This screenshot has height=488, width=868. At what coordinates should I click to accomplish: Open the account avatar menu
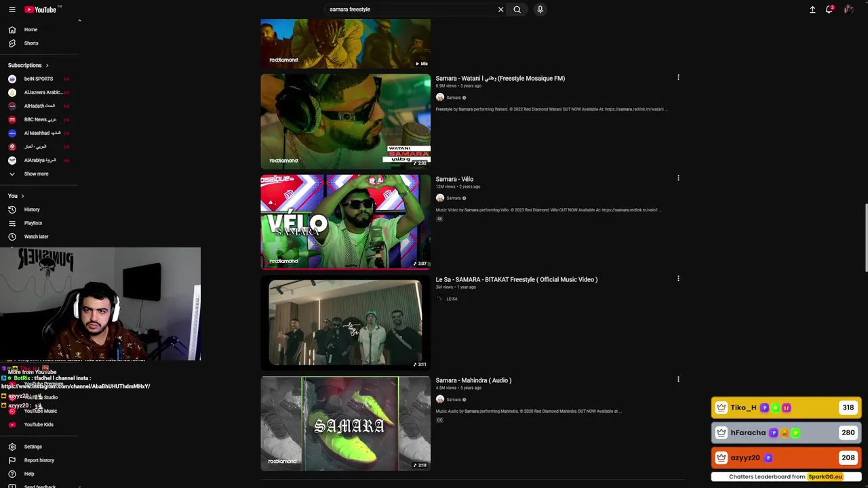[848, 9]
